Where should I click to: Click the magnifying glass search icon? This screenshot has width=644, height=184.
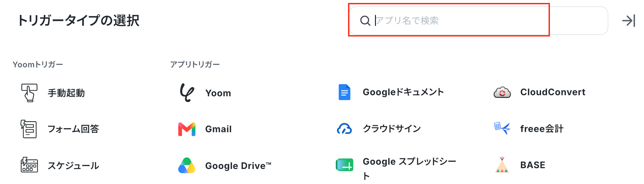tap(365, 21)
